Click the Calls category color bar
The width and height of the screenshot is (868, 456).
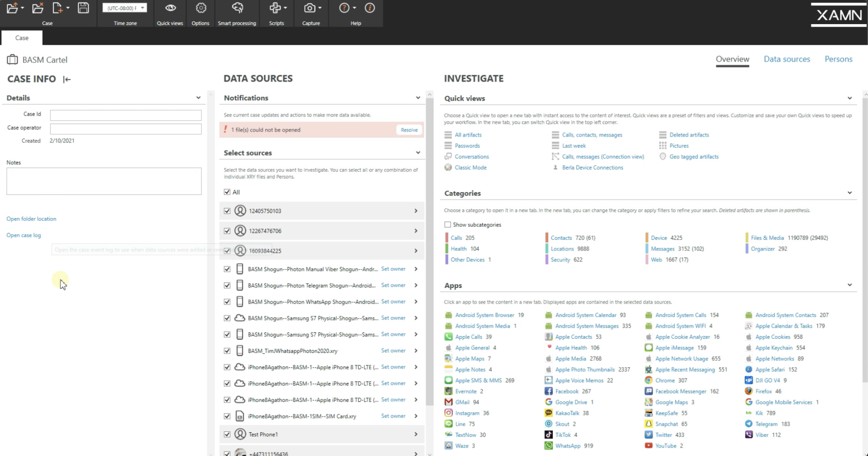446,238
